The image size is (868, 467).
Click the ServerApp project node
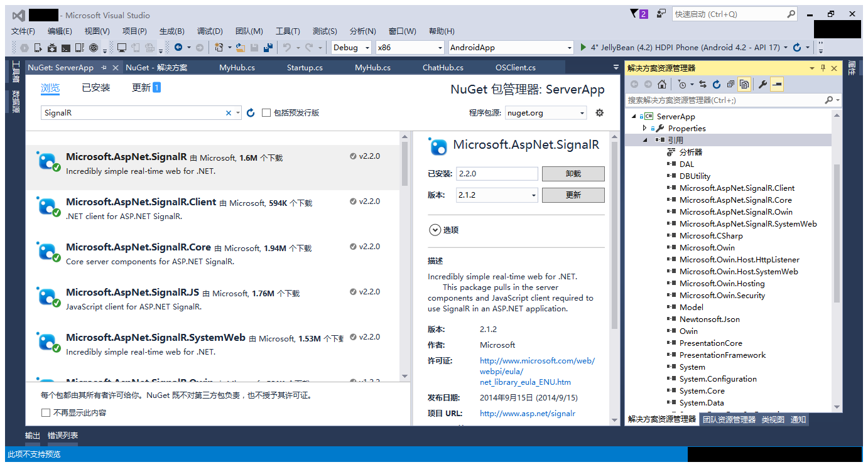click(x=676, y=116)
